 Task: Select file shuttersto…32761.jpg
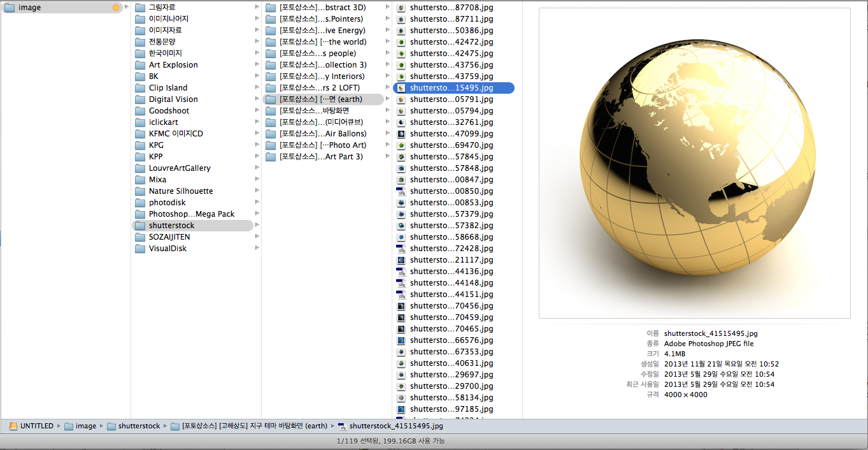pyautogui.click(x=451, y=122)
